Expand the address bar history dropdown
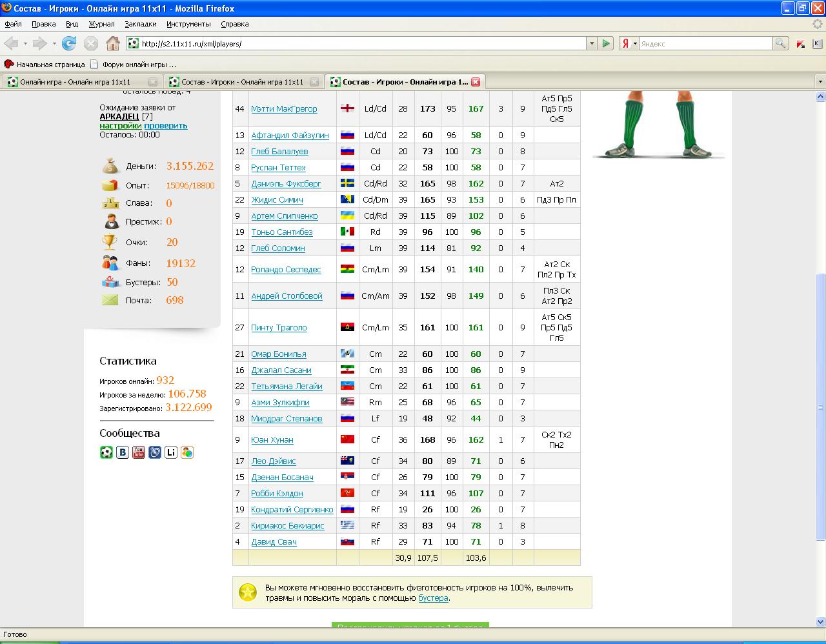Screen dimensions: 826x644 pos(591,44)
